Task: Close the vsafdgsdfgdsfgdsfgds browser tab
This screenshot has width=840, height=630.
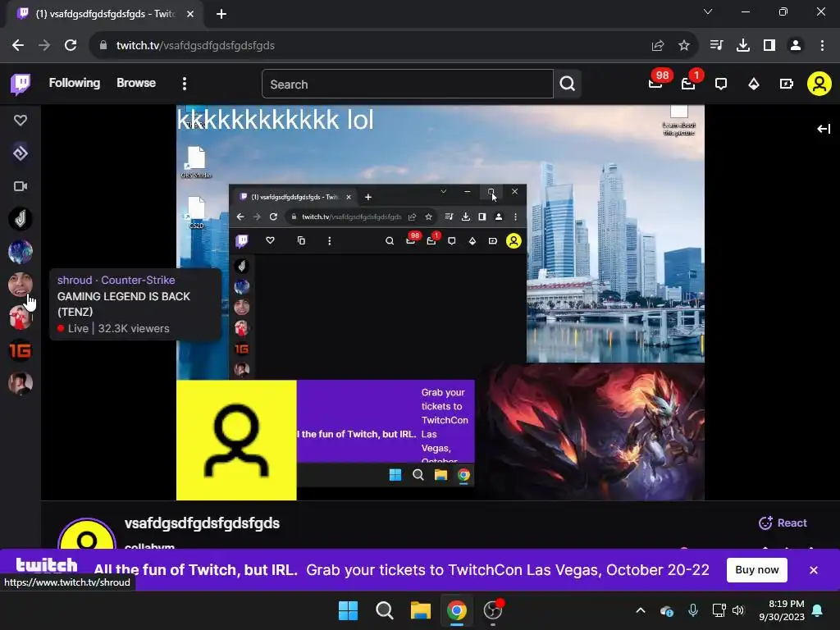Action: pyautogui.click(x=190, y=14)
